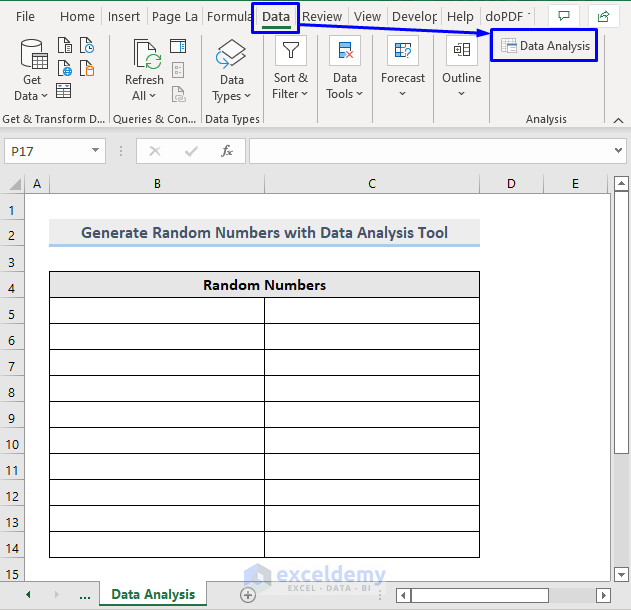This screenshot has width=631, height=610.
Task: Click the greyed Properties icon
Action: pos(178,70)
